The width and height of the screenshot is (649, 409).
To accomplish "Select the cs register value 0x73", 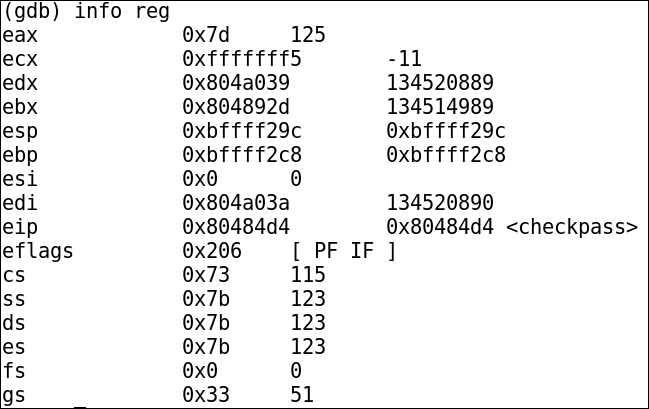I will point(206,274).
